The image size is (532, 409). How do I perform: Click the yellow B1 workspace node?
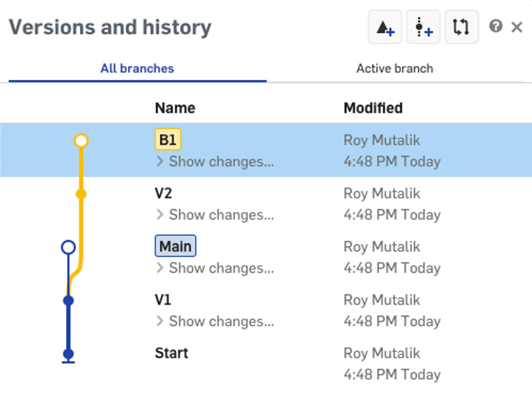tap(81, 141)
